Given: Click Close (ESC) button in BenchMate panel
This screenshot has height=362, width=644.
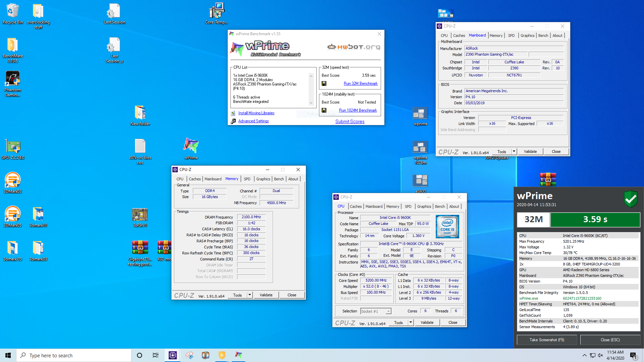Looking at the screenshot, I should coord(610,340).
